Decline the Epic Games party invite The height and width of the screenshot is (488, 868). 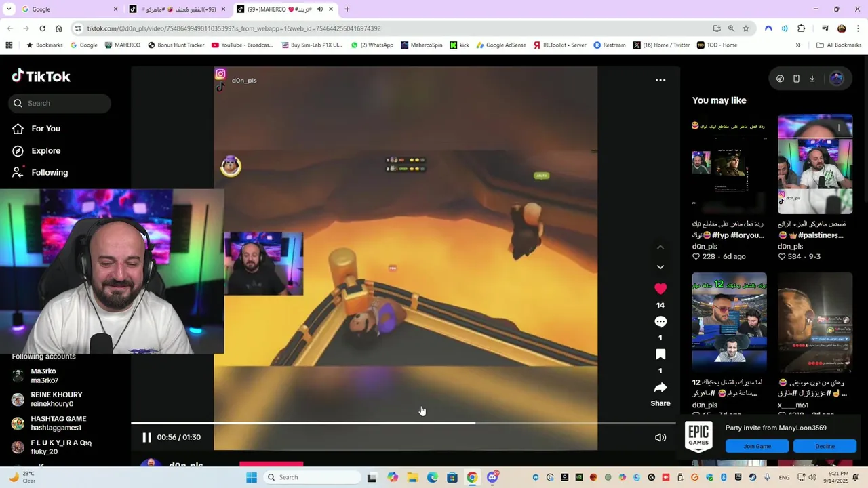point(825,446)
